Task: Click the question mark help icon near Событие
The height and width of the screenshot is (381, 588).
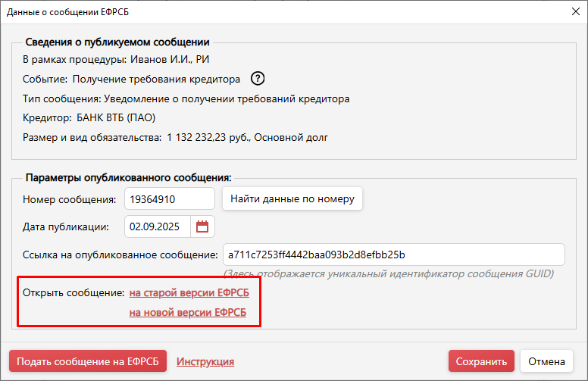Action: [x=258, y=79]
